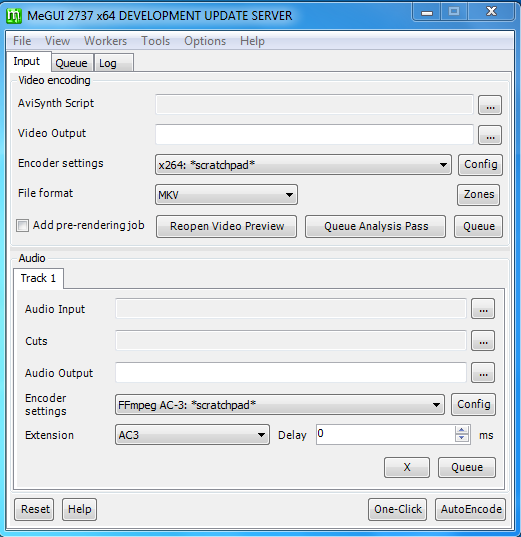The image size is (521, 537).
Task: Browse for a Cuts file
Action: pos(483,341)
